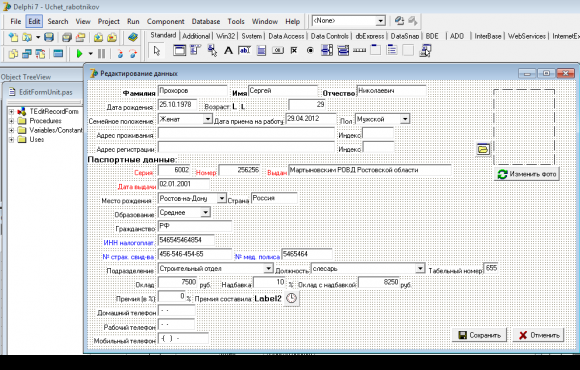Screen dimensions: 580x370
Task: Click the Адрес проживания input field
Action: tap(246, 134)
